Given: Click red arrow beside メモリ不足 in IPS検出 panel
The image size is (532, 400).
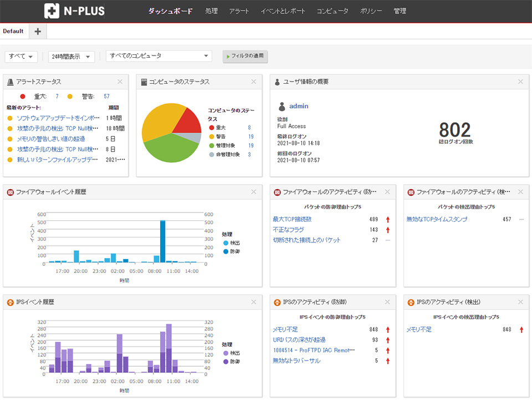Looking at the screenshot, I should [x=521, y=330].
